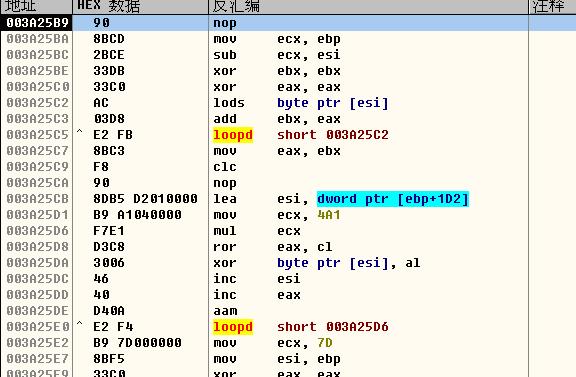The image size is (576, 377).
Task: Click the xor ebx, ebx instruction
Action: tap(277, 71)
